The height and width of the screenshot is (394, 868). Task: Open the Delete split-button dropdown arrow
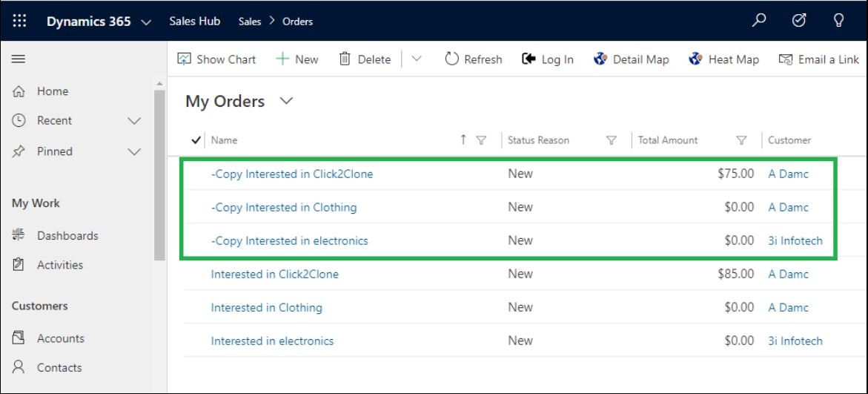(417, 59)
